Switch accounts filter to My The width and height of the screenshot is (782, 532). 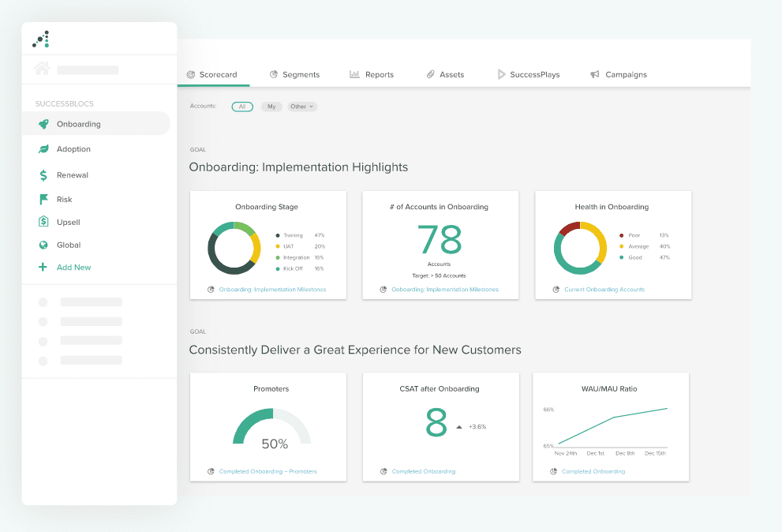(271, 107)
